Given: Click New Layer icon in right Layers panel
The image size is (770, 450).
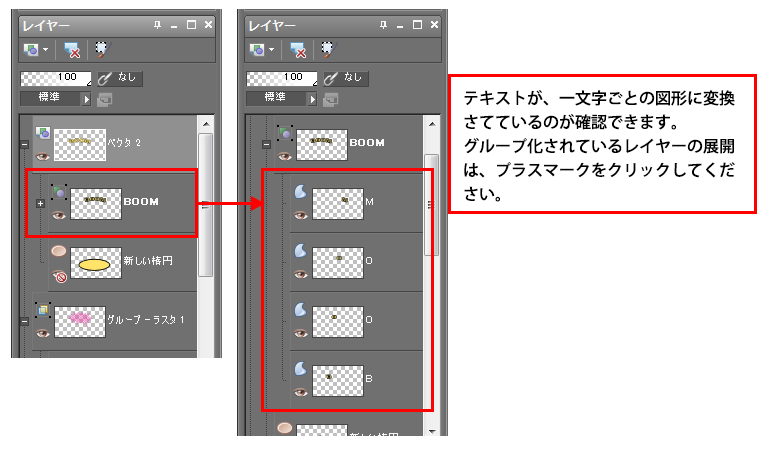Looking at the screenshot, I should (x=256, y=49).
